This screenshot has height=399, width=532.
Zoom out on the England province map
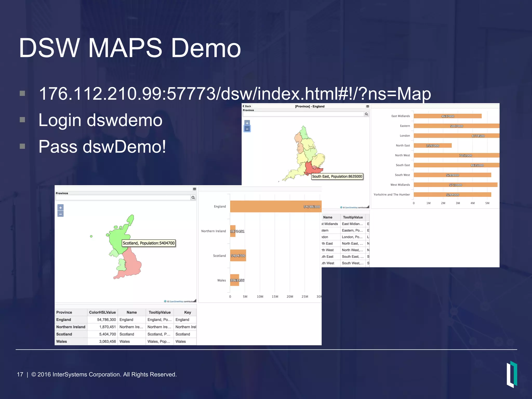point(247,129)
